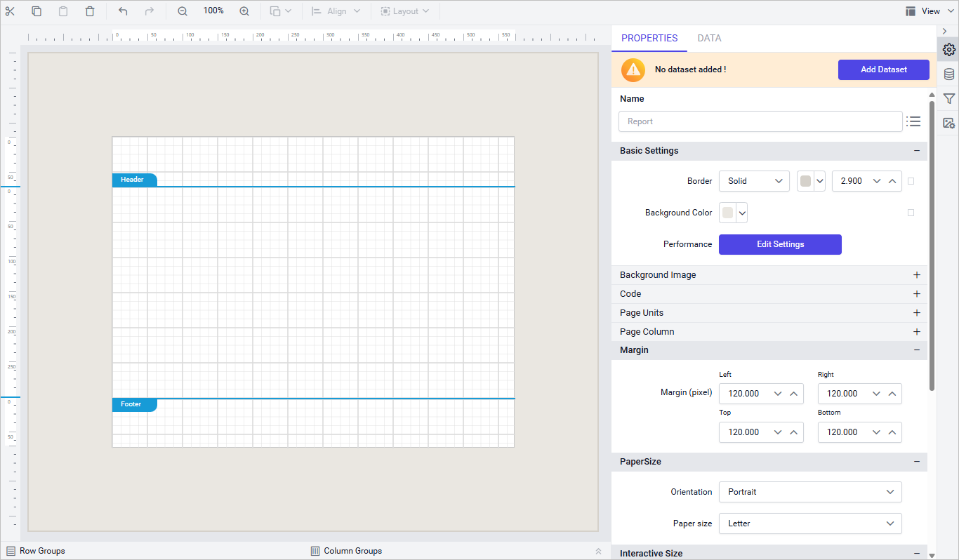Expand the Page Units section
Screen dimensions: 959x560
tap(916, 313)
